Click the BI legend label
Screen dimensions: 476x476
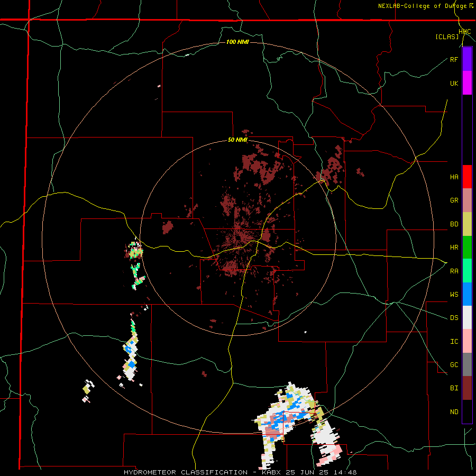point(454,388)
